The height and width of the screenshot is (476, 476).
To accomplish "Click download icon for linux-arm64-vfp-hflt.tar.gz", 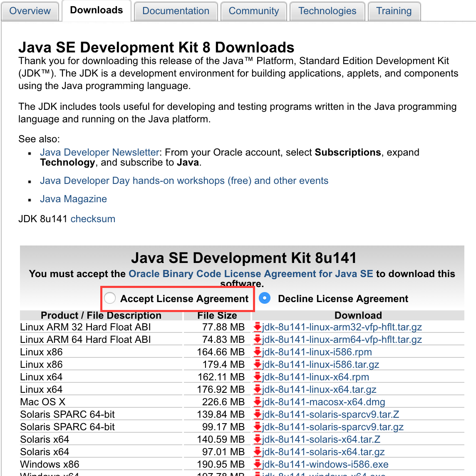I will [x=258, y=340].
